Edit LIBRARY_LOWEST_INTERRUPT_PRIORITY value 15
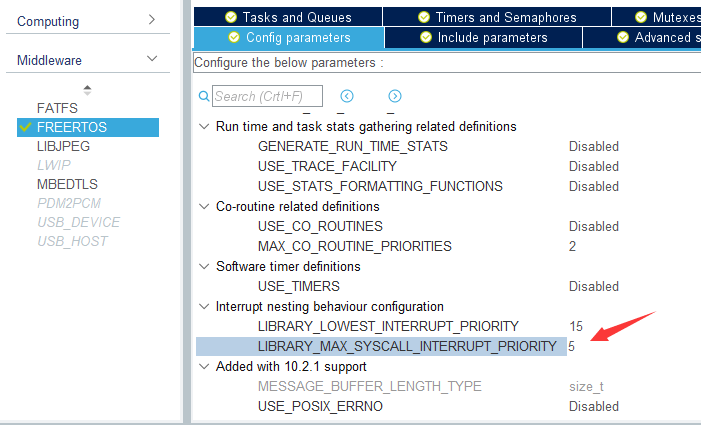 [x=576, y=326]
